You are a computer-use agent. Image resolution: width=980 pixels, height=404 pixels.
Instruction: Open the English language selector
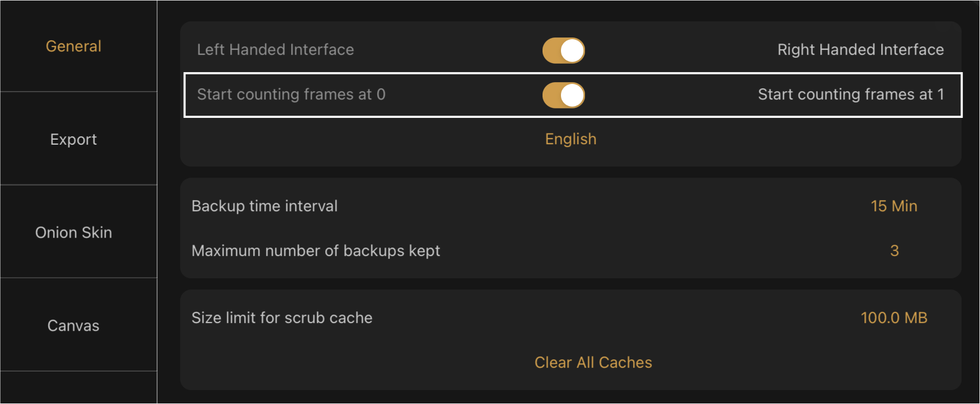[570, 139]
